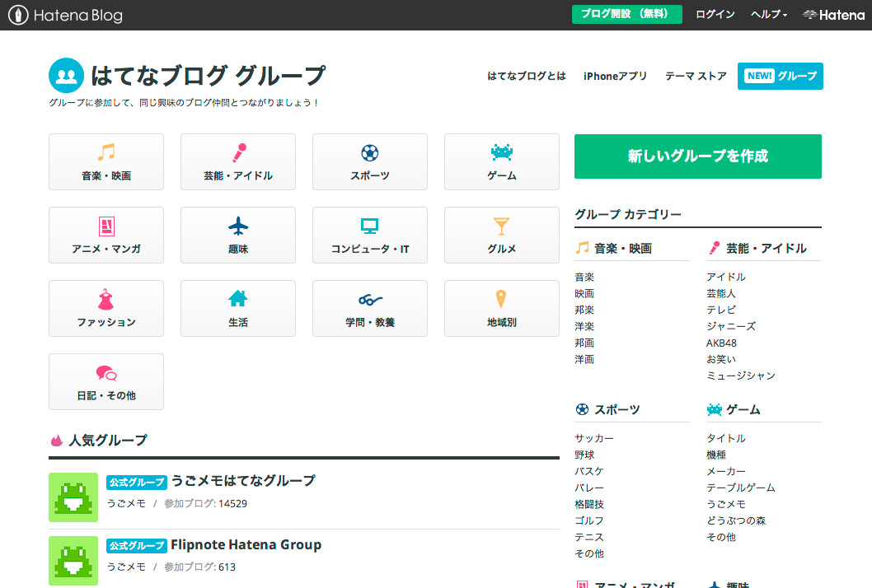The image size is (872, 588).
Task: Click the soccer ball icon in sidebar
Action: (x=582, y=409)
